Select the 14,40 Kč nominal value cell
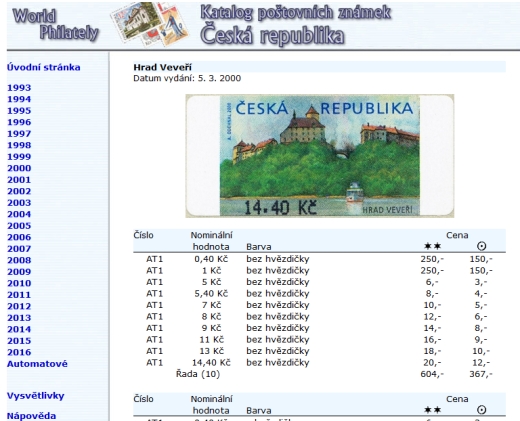The image size is (520, 421). tap(211, 362)
